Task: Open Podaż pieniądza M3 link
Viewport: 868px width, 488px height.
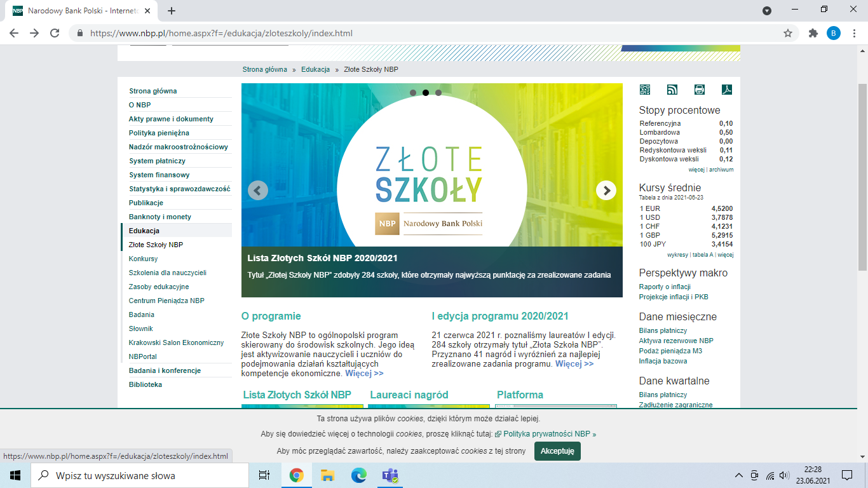Action: [670, 351]
